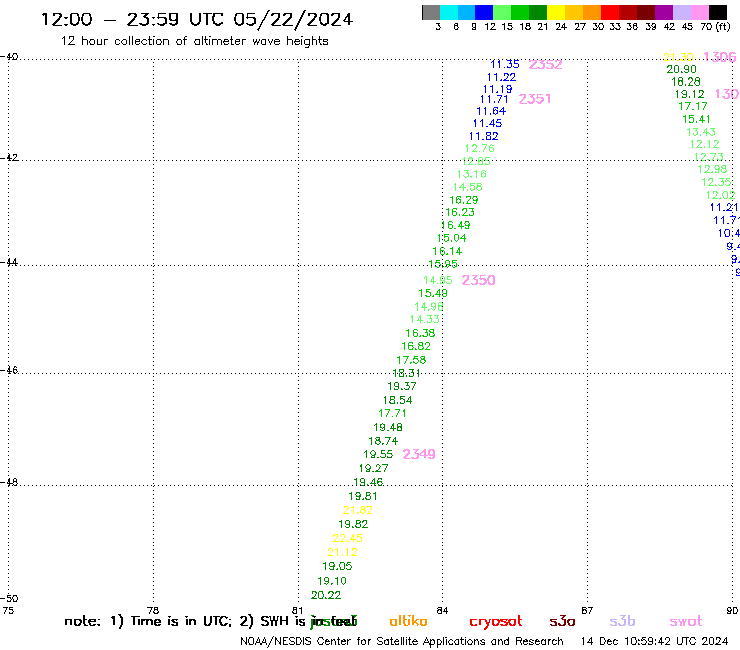The height and width of the screenshot is (650, 740).
Task: Click the subtitle '12 hour collection of altimeter wave heights'
Action: click(x=194, y=41)
